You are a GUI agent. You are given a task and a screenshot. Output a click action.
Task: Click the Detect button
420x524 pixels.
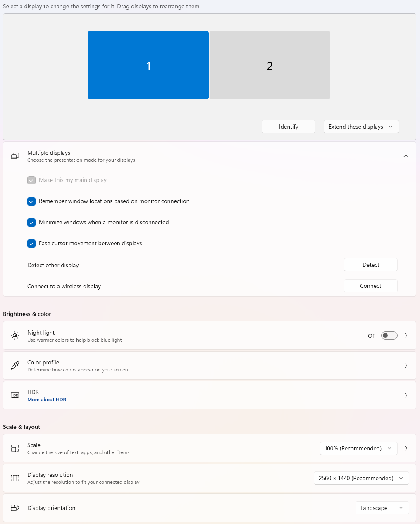371,265
